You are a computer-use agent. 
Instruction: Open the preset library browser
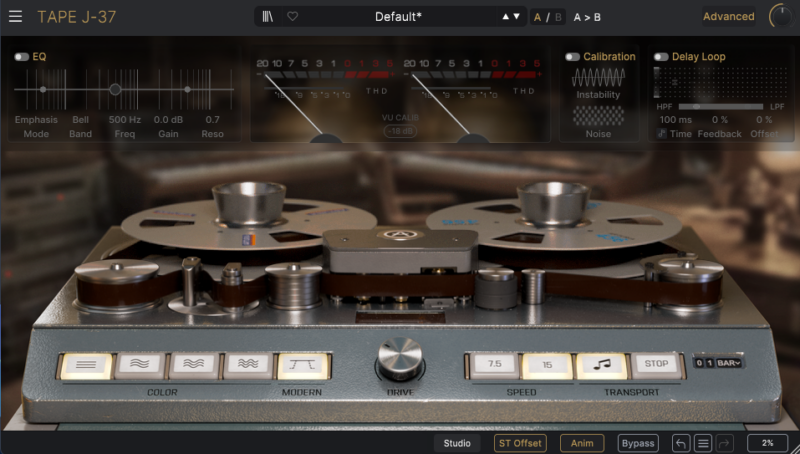tap(268, 16)
